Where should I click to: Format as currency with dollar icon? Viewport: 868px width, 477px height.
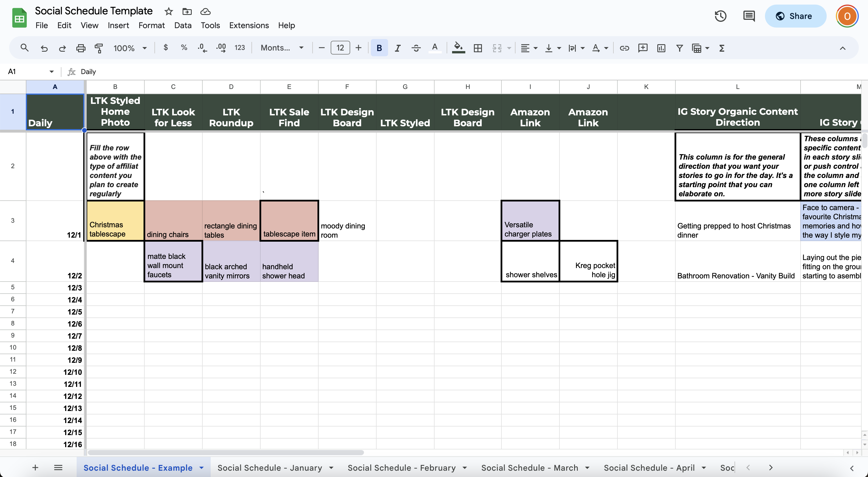pos(165,48)
